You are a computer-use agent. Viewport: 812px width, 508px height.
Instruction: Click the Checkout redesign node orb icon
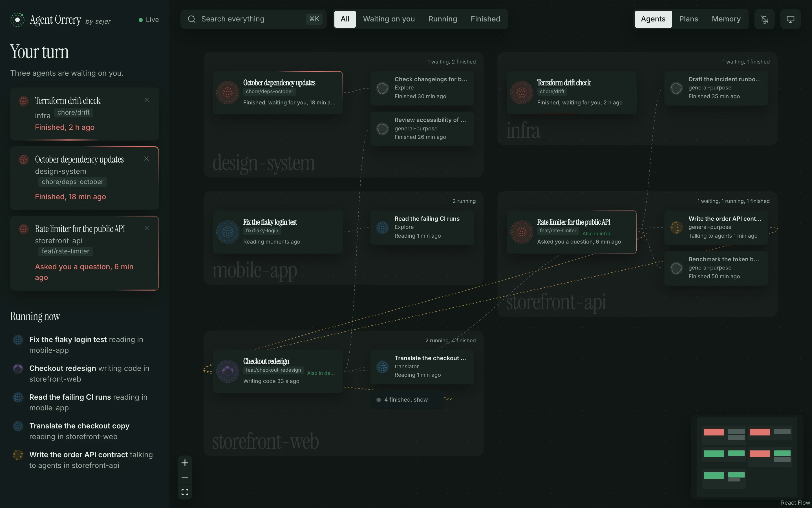228,371
